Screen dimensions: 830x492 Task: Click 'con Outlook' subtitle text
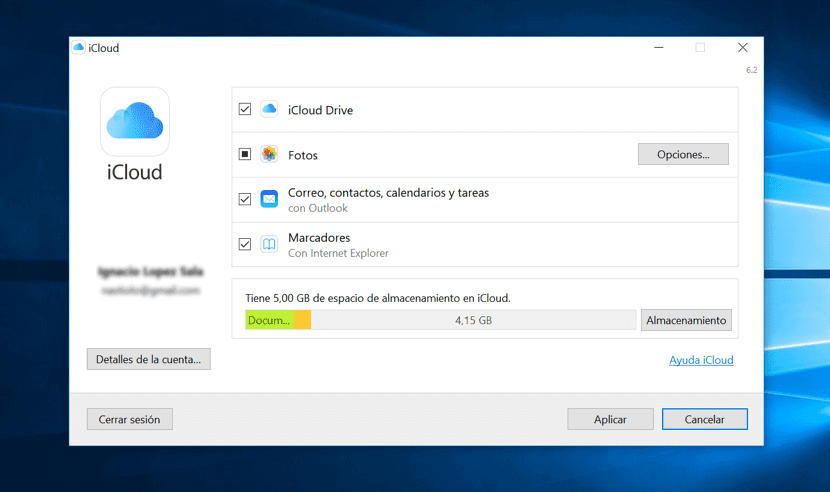click(318, 208)
